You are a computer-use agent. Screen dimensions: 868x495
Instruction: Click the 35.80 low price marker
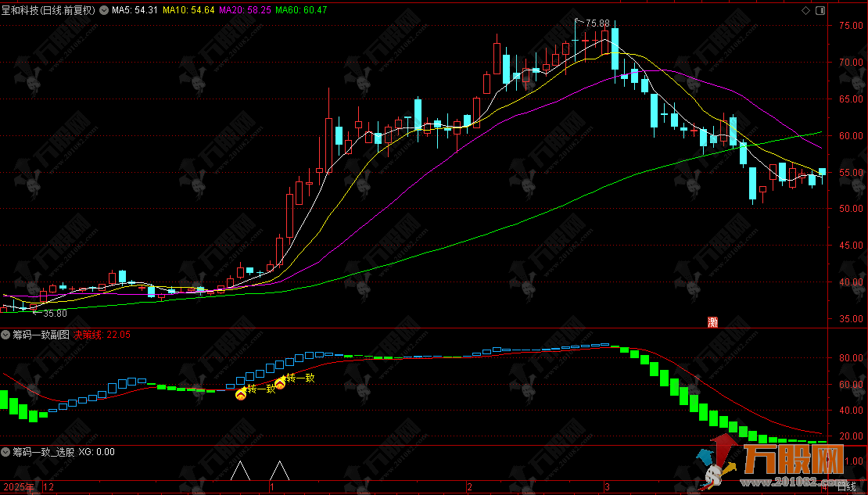point(55,313)
